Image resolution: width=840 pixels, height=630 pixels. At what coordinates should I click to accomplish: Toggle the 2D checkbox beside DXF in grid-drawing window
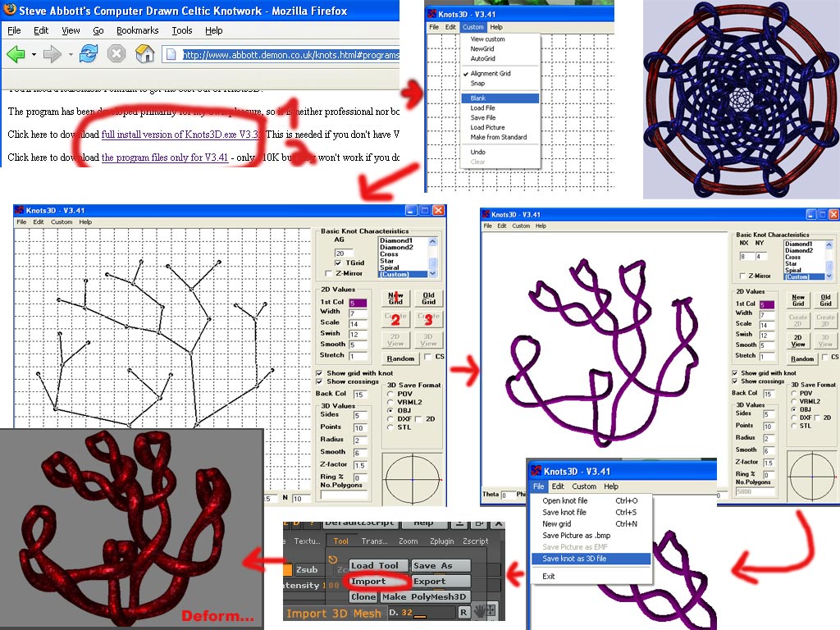[418, 419]
